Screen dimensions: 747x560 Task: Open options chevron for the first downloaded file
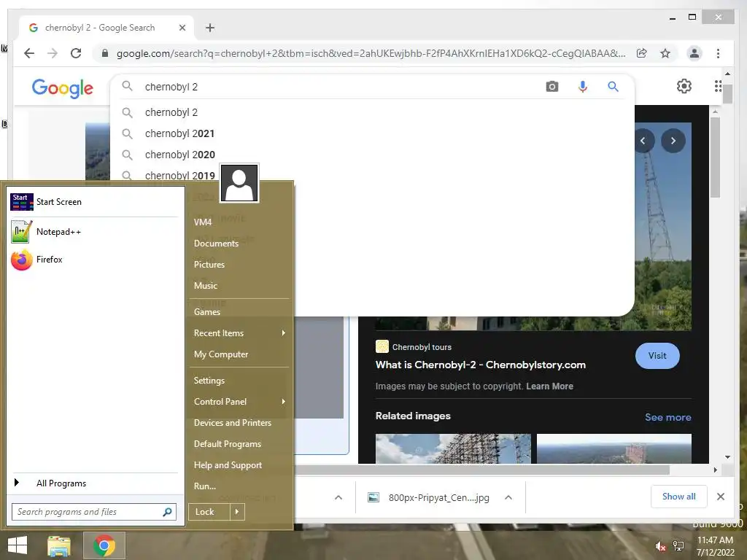pyautogui.click(x=338, y=497)
